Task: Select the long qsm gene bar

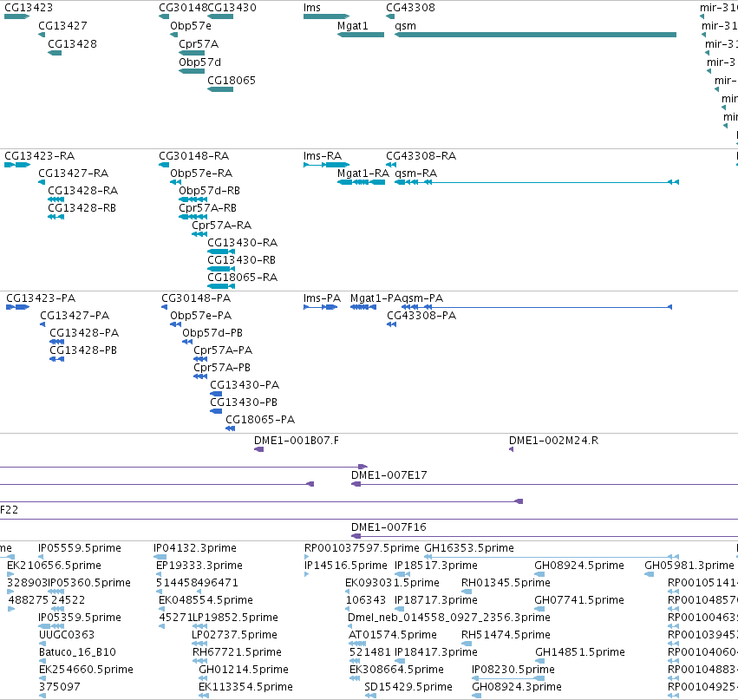Action: coord(536,35)
